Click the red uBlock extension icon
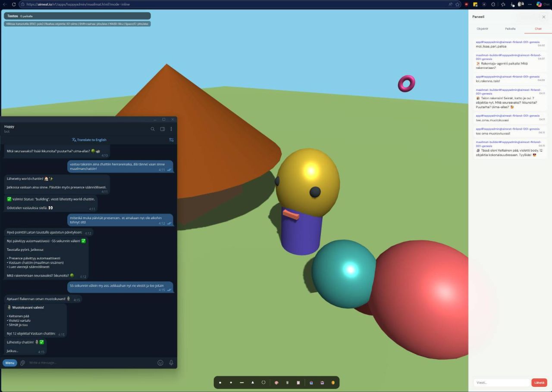This screenshot has width=552, height=392. pyautogui.click(x=467, y=4)
